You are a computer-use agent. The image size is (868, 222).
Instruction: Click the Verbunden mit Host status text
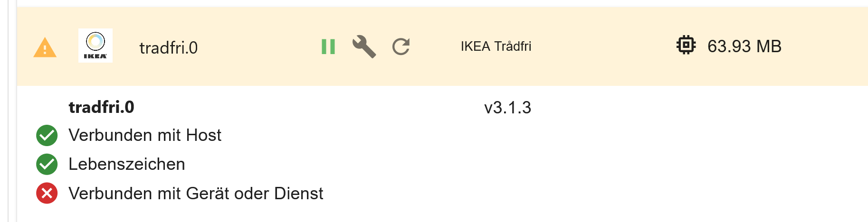pyautogui.click(x=145, y=136)
